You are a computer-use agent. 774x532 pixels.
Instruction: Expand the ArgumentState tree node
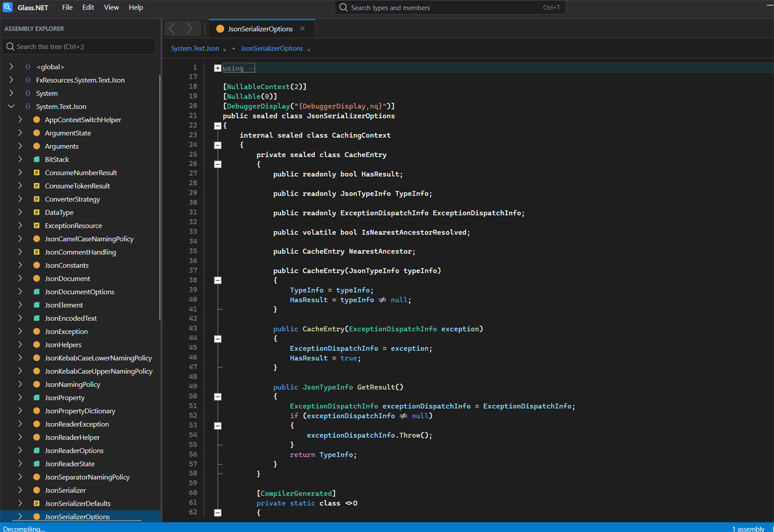pyautogui.click(x=20, y=133)
